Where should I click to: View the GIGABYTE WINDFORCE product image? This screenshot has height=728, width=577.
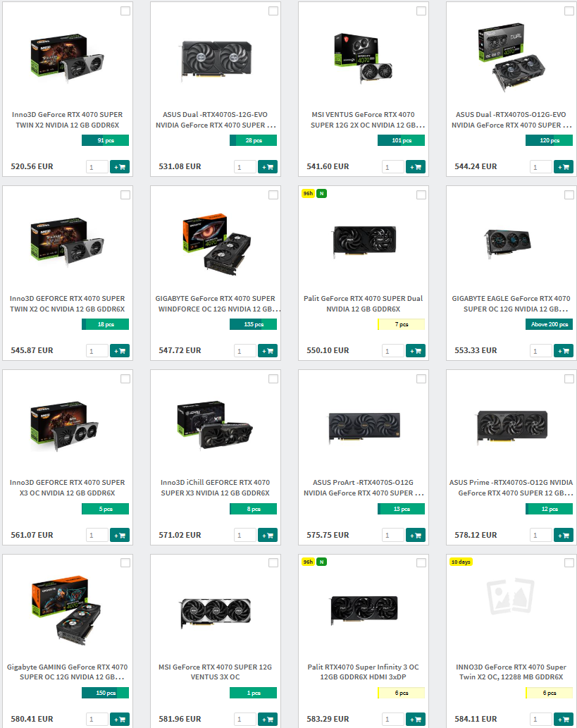coord(216,243)
